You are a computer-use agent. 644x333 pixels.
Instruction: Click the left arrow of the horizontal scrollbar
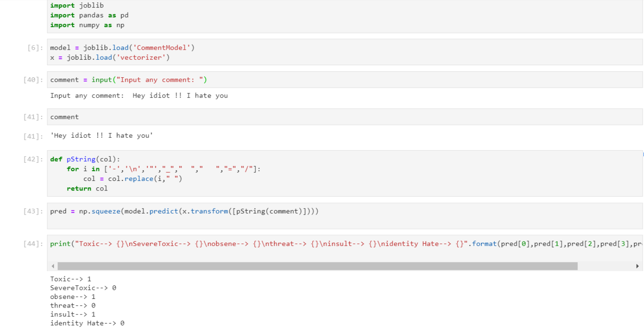(53, 266)
